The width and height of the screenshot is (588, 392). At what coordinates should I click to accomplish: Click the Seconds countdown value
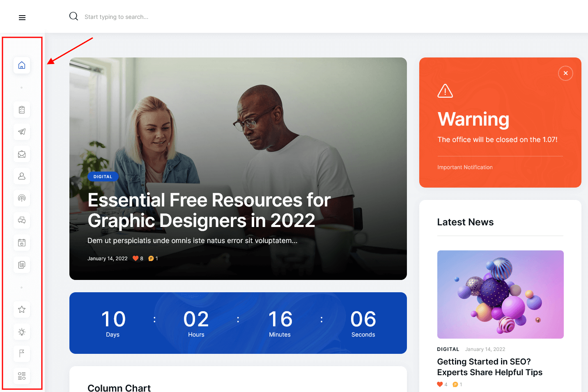tap(363, 319)
